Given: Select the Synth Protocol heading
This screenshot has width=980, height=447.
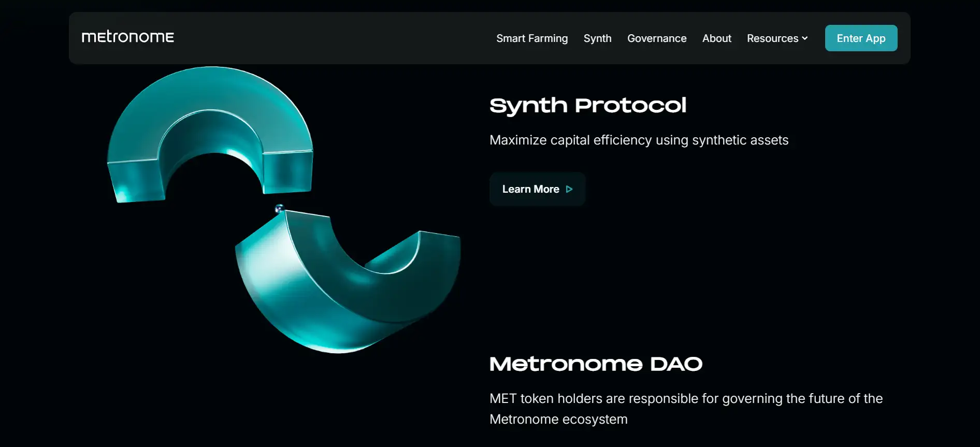Looking at the screenshot, I should (587, 106).
